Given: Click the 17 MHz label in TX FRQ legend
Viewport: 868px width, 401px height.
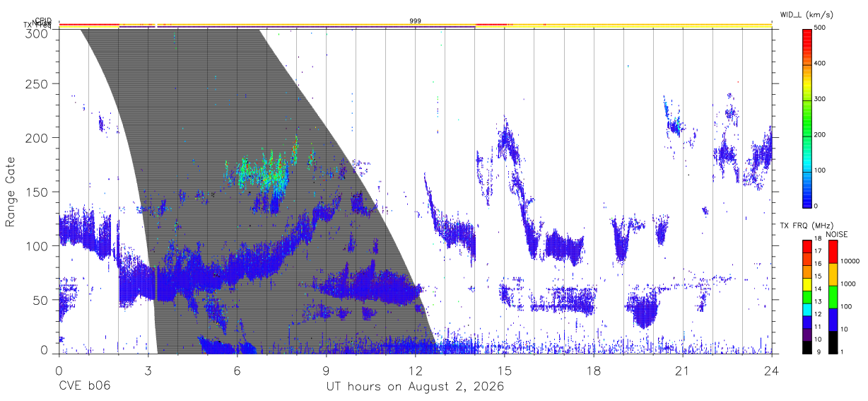Looking at the screenshot, I should pos(817,251).
